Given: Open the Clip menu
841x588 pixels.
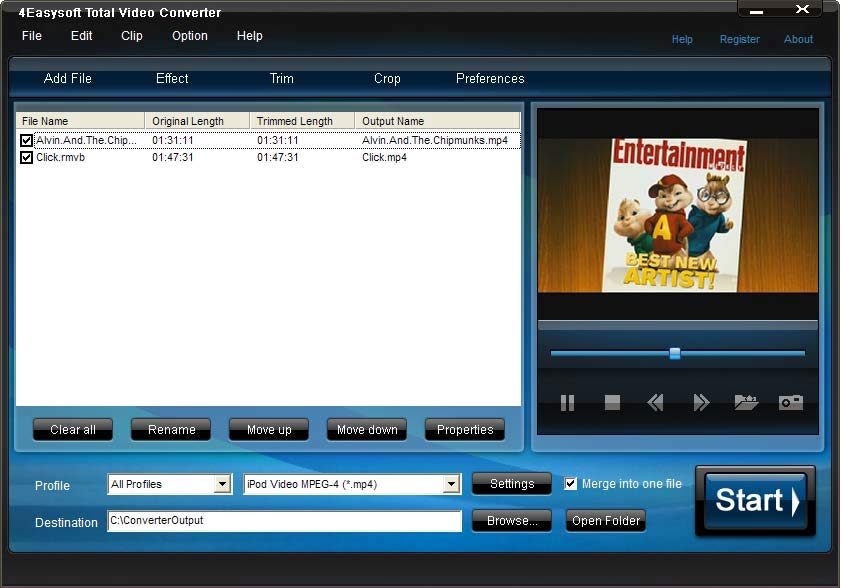Looking at the screenshot, I should [132, 36].
